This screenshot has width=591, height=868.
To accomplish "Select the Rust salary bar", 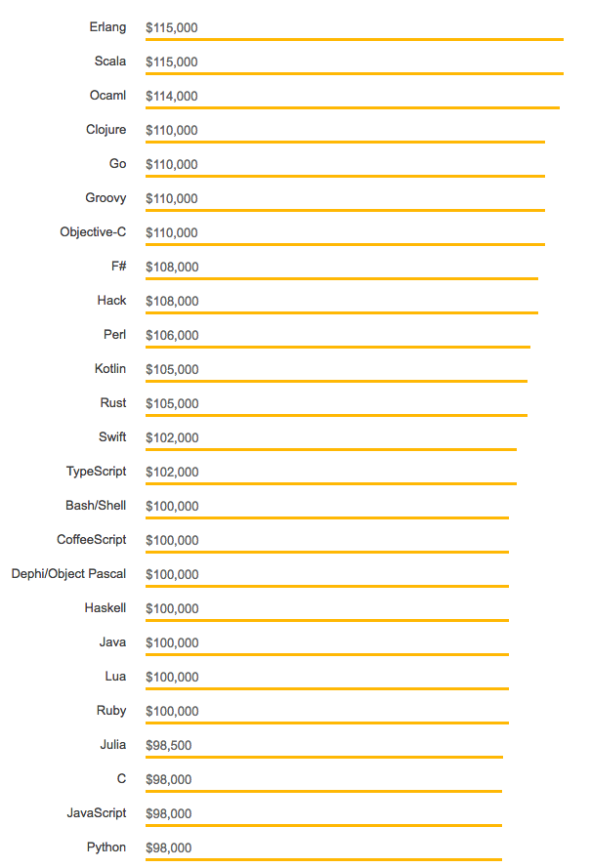I will point(336,415).
